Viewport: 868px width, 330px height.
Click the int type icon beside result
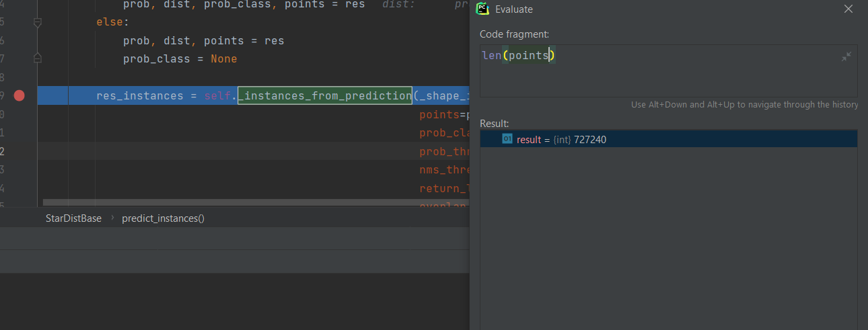(507, 139)
